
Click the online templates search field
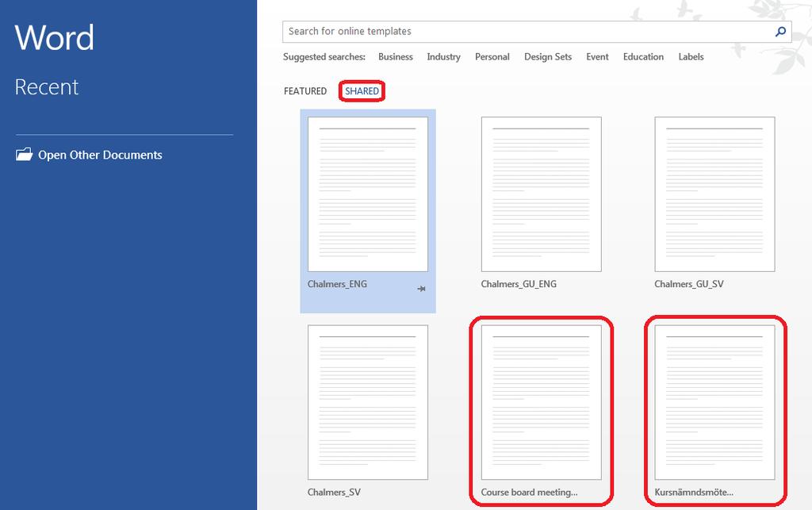click(x=537, y=32)
